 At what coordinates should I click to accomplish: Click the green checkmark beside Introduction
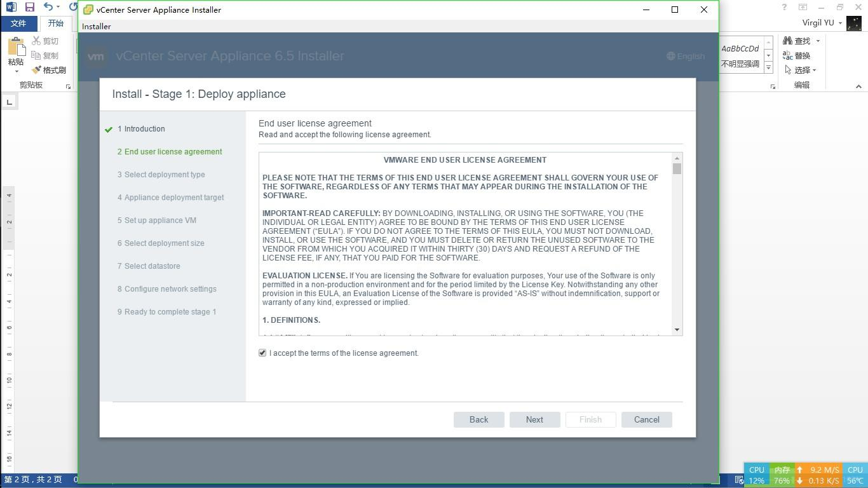(x=109, y=130)
